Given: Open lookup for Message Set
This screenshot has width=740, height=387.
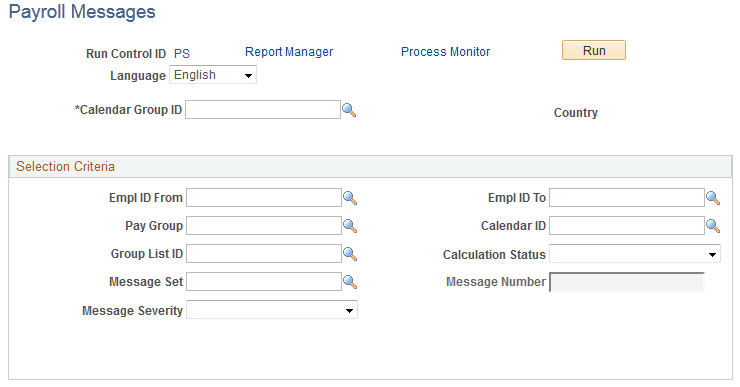Looking at the screenshot, I should (350, 282).
